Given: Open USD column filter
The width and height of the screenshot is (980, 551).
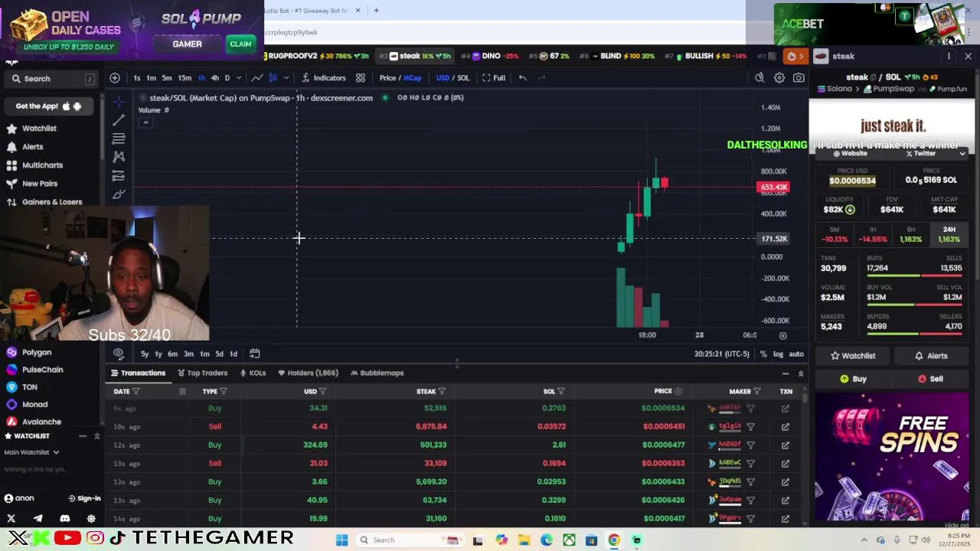Looking at the screenshot, I should (x=323, y=392).
